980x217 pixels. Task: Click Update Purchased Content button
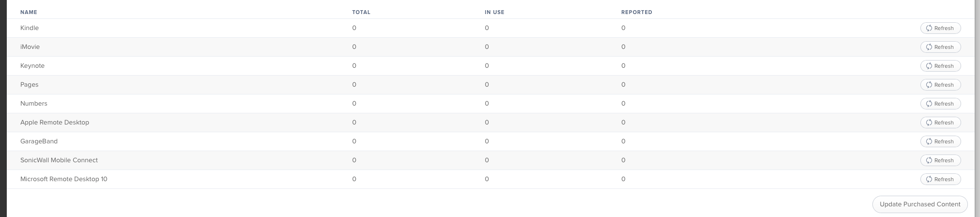click(x=920, y=204)
